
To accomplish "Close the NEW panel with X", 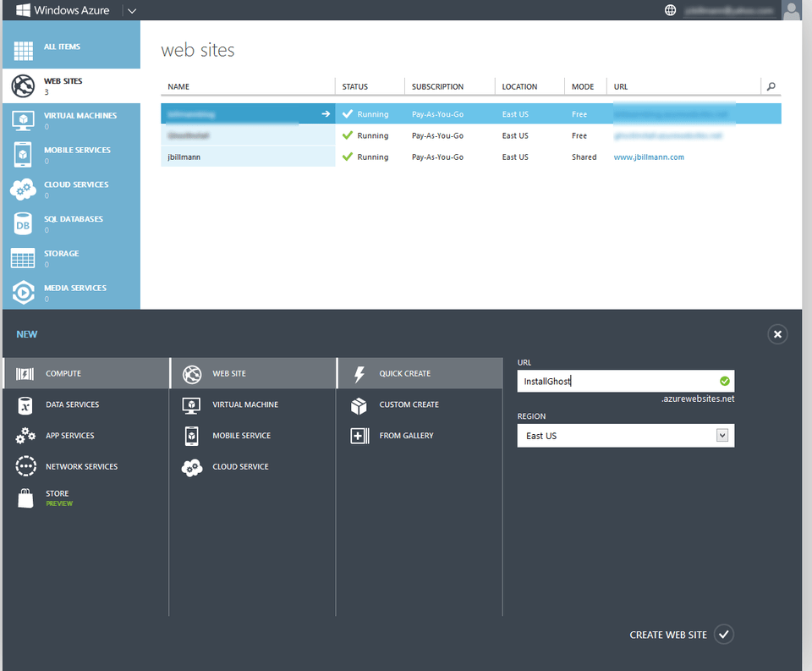I will tap(777, 334).
